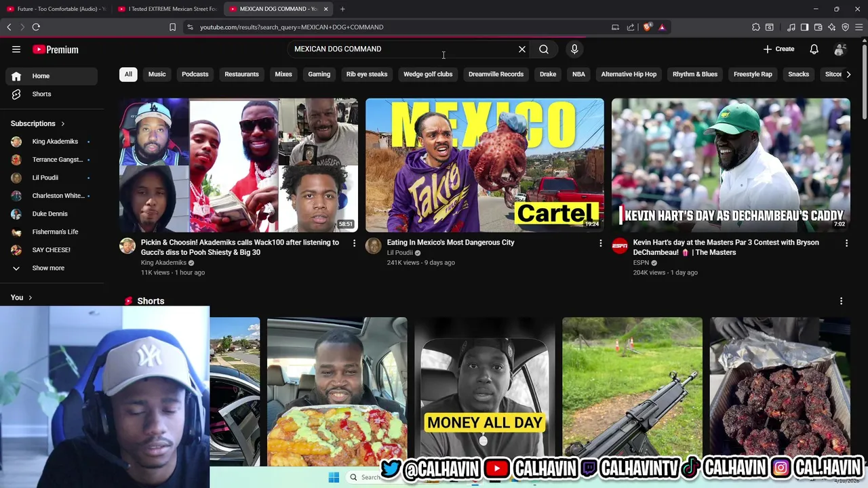Screen dimensions: 868x488
Task: Click the page vertical scrollbar
Action: [864, 80]
